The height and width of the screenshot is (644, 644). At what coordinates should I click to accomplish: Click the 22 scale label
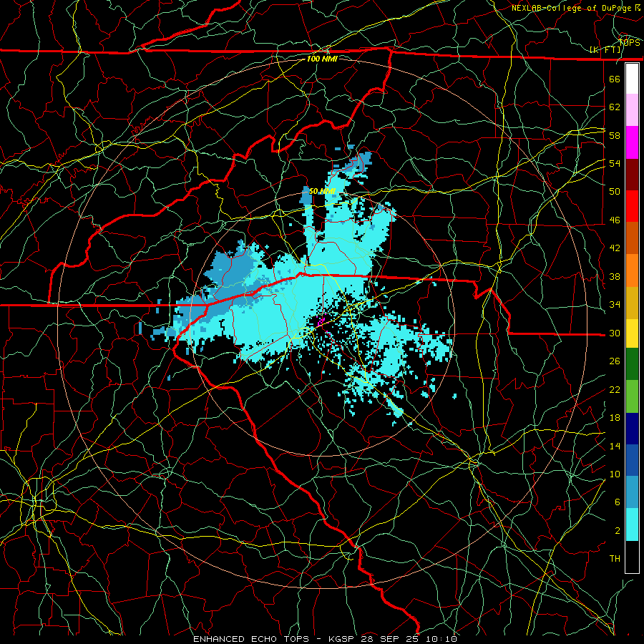[x=615, y=389]
